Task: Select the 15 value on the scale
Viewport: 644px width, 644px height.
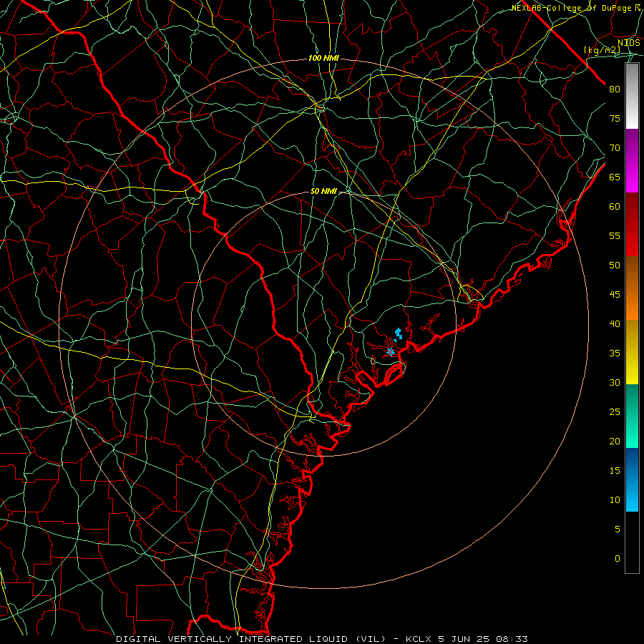Action: click(615, 471)
